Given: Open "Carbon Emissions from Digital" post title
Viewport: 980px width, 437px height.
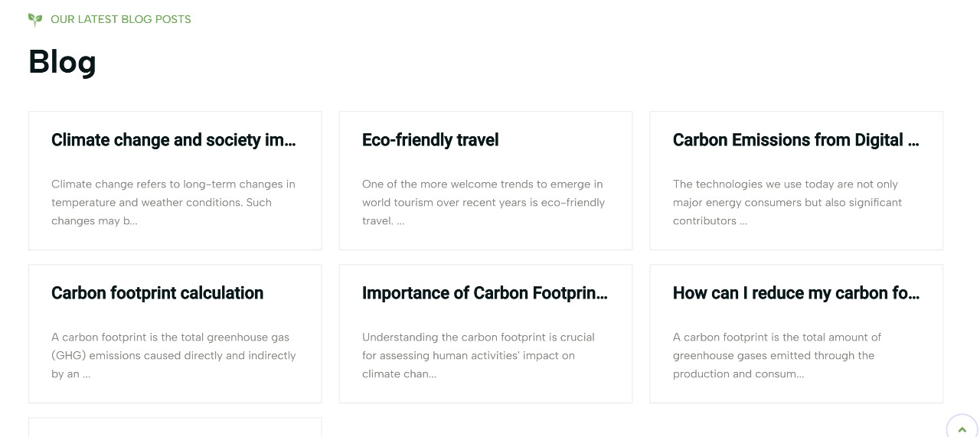Looking at the screenshot, I should pyautogui.click(x=796, y=140).
